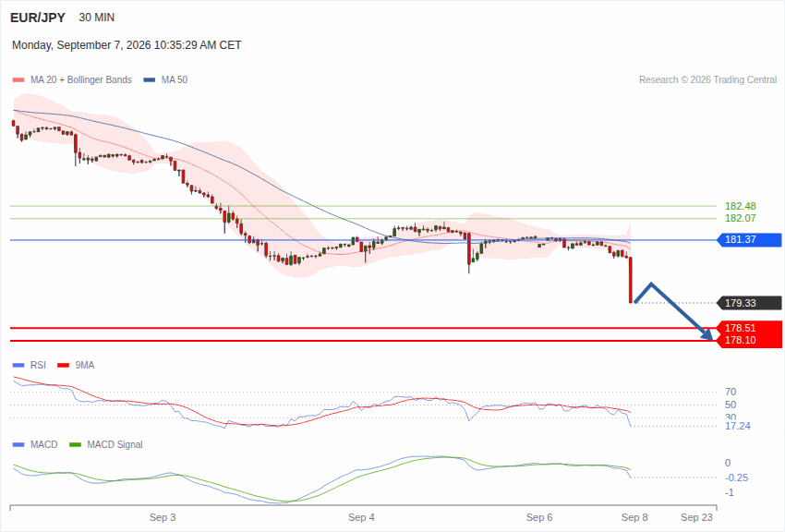
Task: Click the MACD Signal green legend swatch
Action: [x=75, y=445]
